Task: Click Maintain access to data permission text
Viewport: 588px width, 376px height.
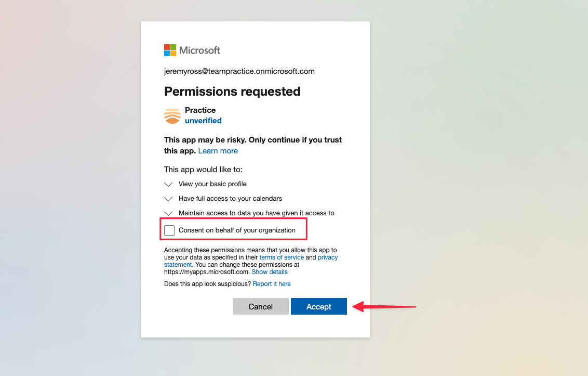Action: point(257,213)
